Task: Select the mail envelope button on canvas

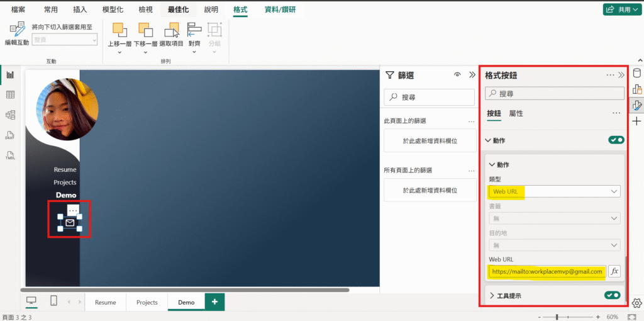Action: click(x=70, y=223)
